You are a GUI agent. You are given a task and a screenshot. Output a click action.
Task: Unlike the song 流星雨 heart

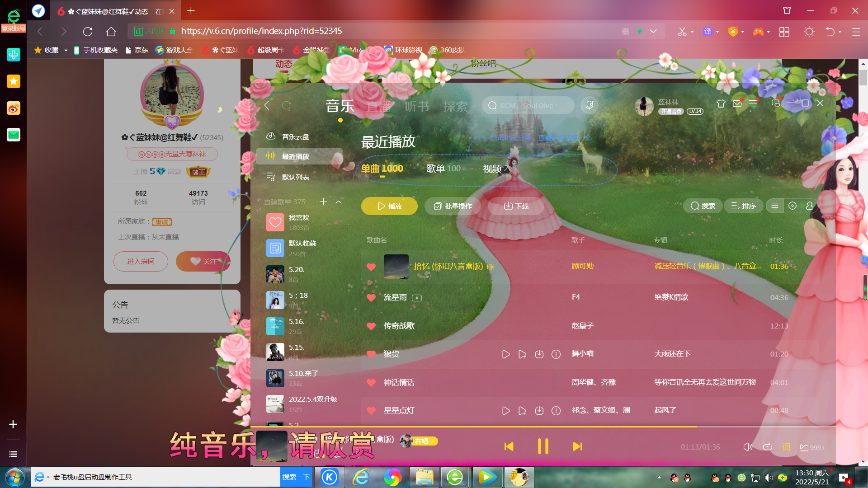(371, 298)
